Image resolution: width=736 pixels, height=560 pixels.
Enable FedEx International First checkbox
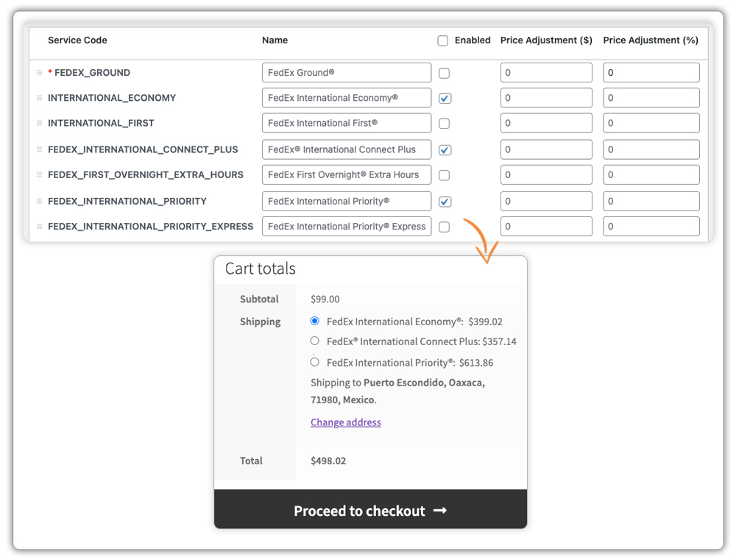click(x=444, y=124)
